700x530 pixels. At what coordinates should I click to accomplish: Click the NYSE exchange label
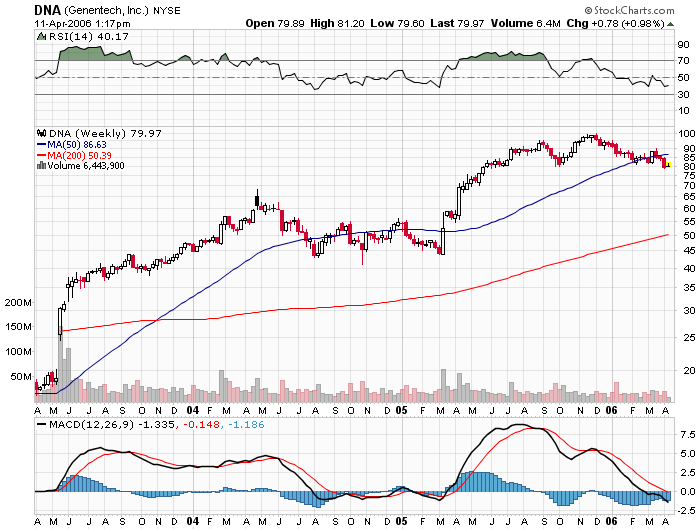click(167, 10)
